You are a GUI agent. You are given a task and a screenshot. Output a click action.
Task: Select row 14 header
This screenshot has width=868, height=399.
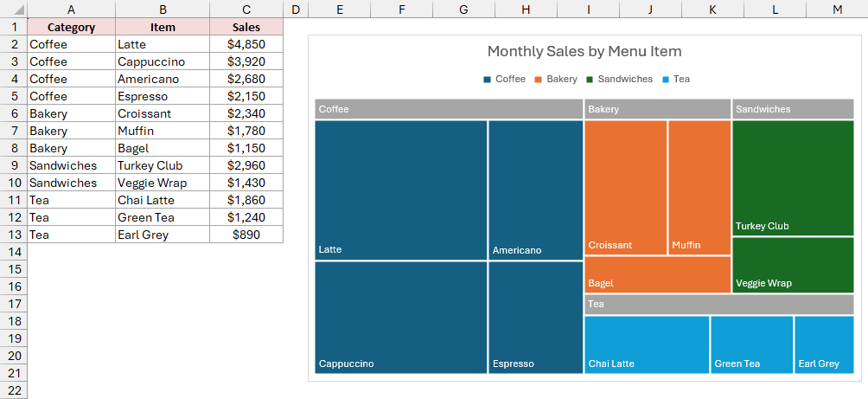[x=14, y=252]
